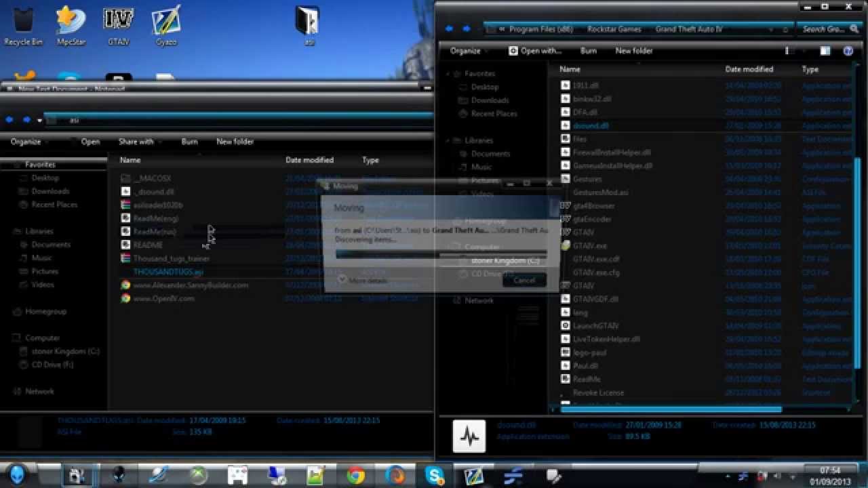
Task: Select Recent Places in GTA IV window
Action: tap(494, 114)
